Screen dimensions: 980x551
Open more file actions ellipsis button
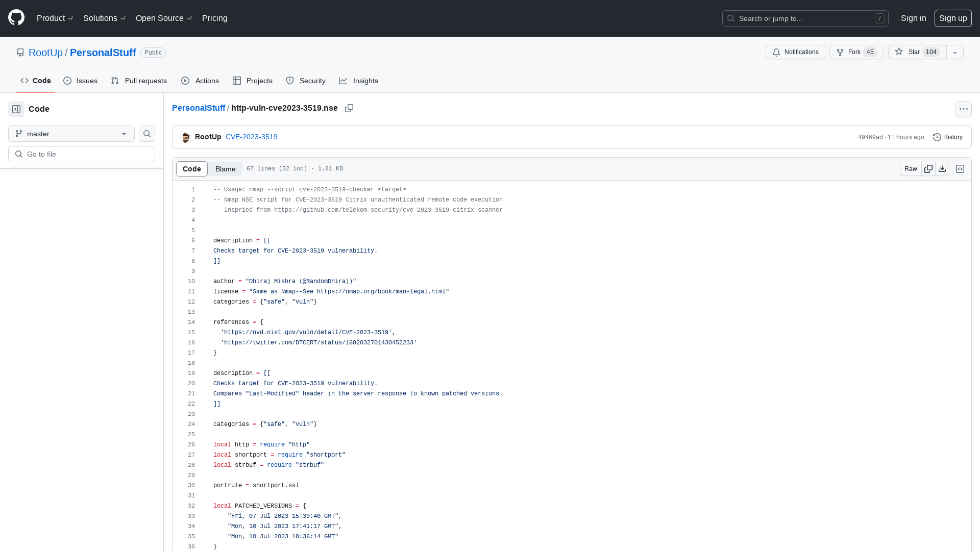pyautogui.click(x=964, y=109)
